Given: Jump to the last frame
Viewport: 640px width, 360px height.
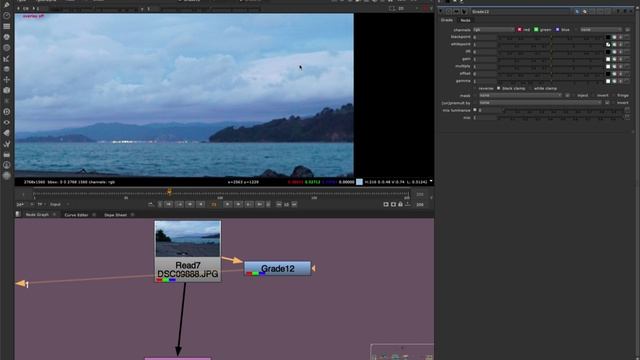Looking at the screenshot, I should pyautogui.click(x=260, y=204).
